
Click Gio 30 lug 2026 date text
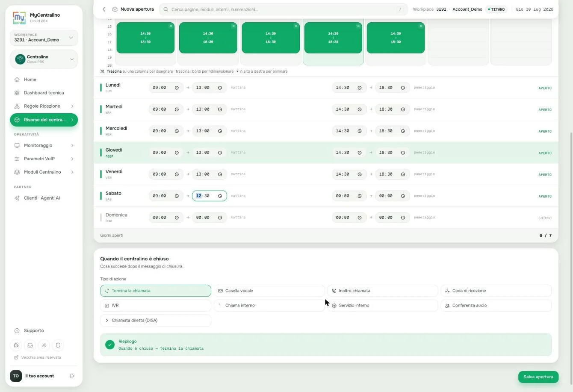coord(534,9)
